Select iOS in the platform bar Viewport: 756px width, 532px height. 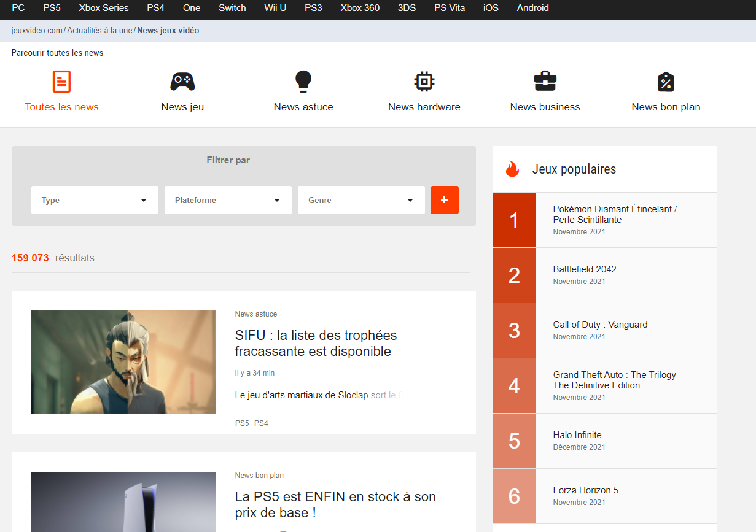coord(491,8)
